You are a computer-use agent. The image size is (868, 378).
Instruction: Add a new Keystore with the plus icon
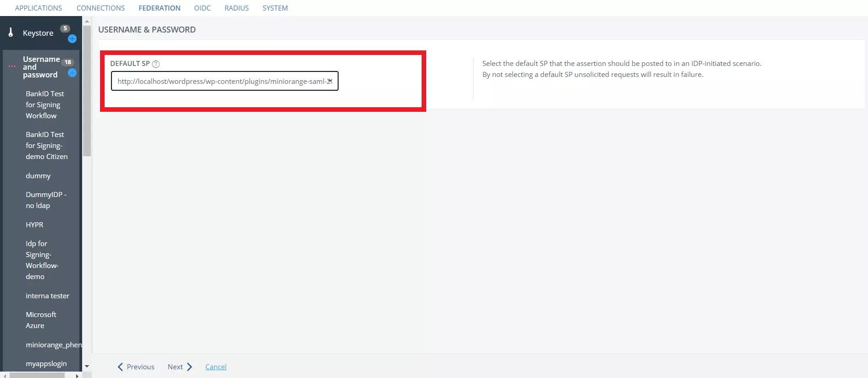pyautogui.click(x=72, y=39)
